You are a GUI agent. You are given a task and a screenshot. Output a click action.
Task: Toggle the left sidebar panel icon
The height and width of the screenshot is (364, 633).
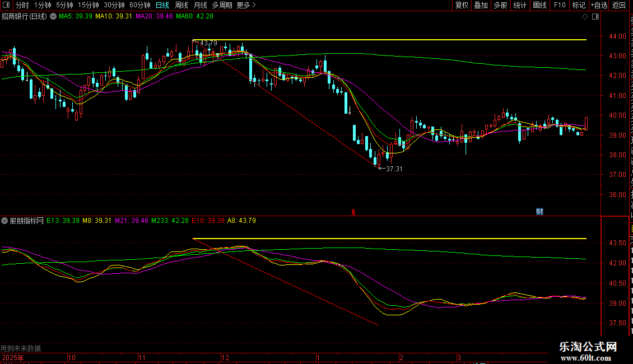(6, 5)
